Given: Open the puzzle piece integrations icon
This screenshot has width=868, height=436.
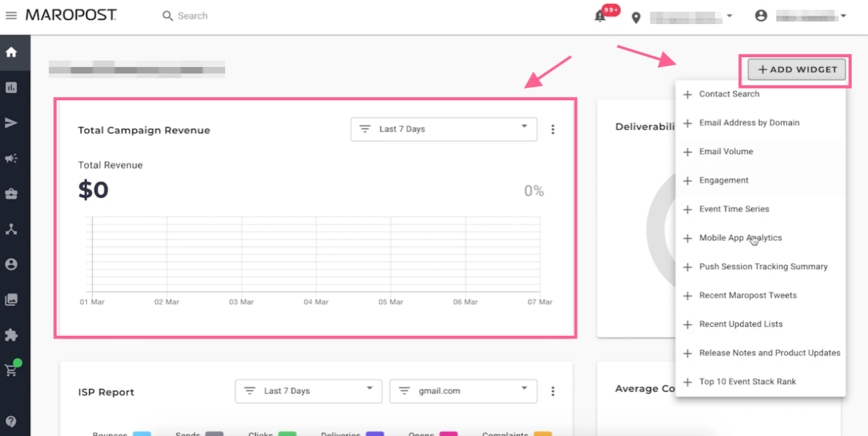Looking at the screenshot, I should 11,335.
